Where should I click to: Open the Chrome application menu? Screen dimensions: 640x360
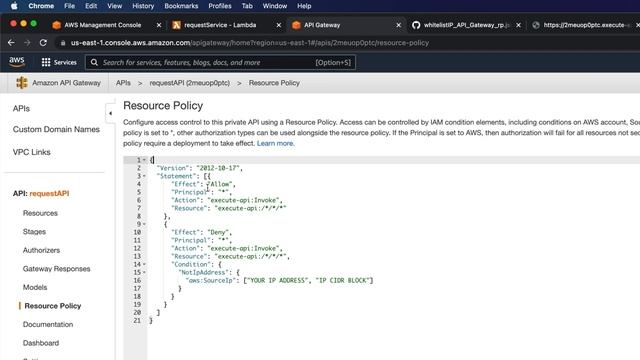coord(41,6)
